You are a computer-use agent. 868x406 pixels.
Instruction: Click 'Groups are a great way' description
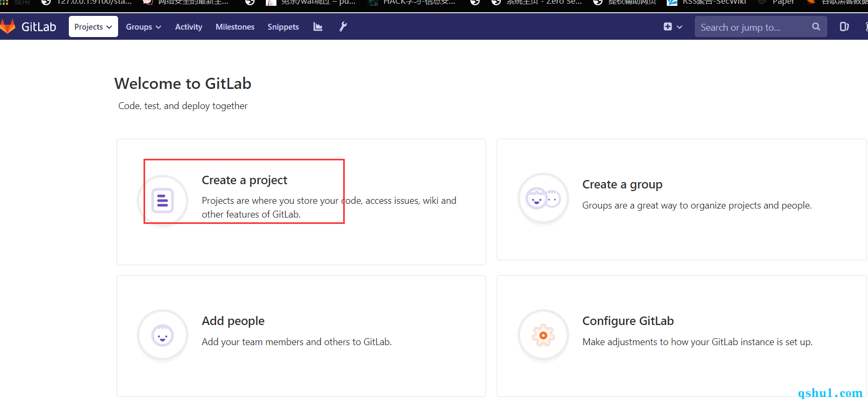pyautogui.click(x=697, y=205)
